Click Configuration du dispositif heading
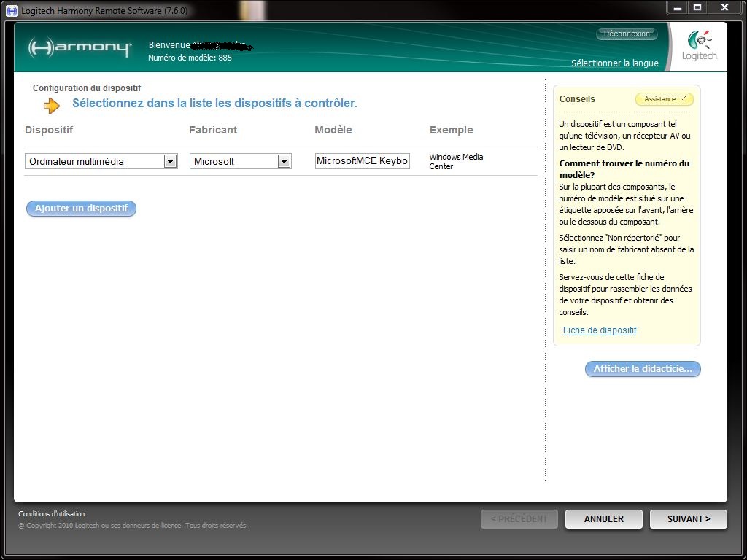Image resolution: width=747 pixels, height=560 pixels. pyautogui.click(x=87, y=88)
